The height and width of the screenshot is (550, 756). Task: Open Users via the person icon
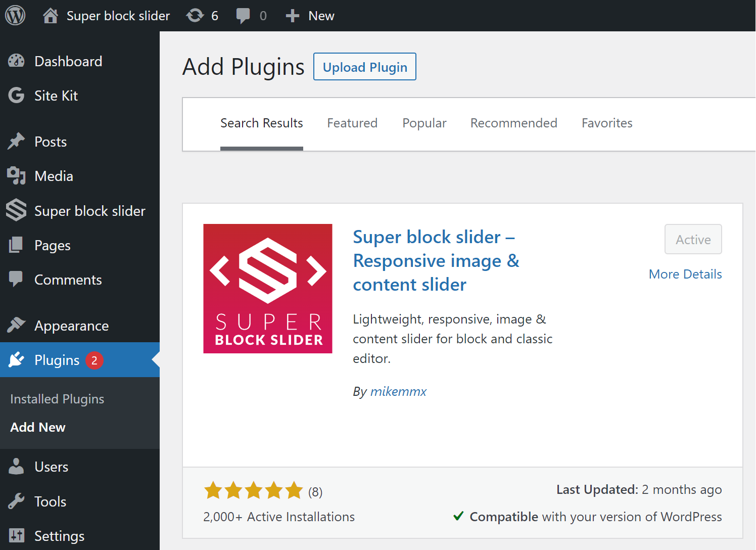[17, 467]
